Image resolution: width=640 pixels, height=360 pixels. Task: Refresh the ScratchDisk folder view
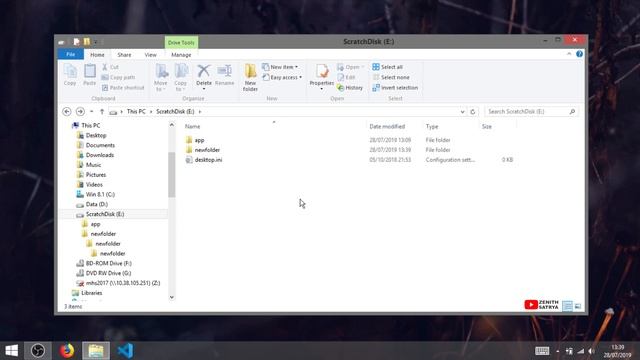click(x=473, y=111)
